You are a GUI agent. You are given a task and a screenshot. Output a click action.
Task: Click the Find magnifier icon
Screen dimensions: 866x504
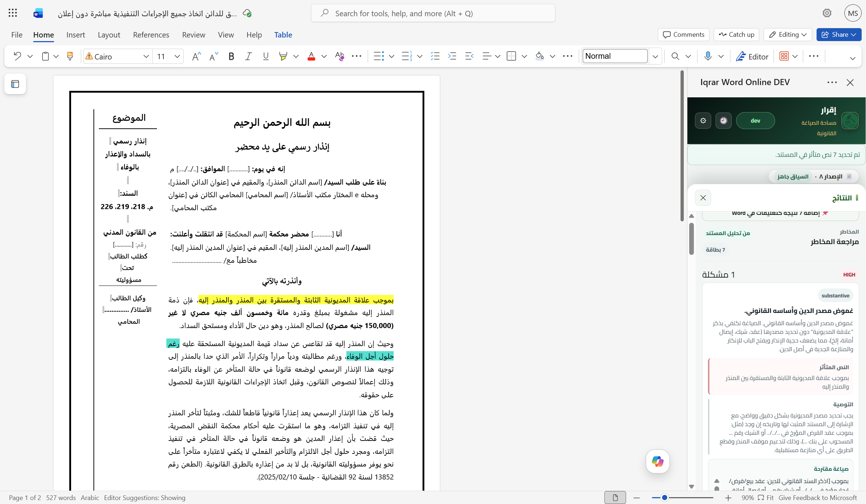[x=675, y=56]
